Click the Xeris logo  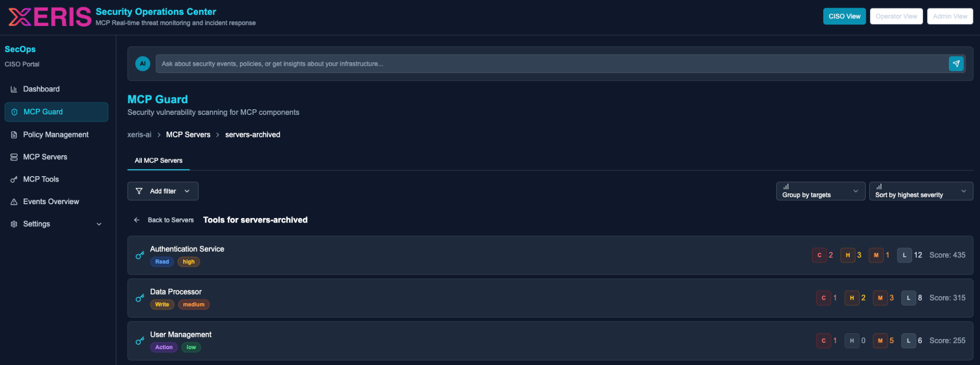click(50, 17)
